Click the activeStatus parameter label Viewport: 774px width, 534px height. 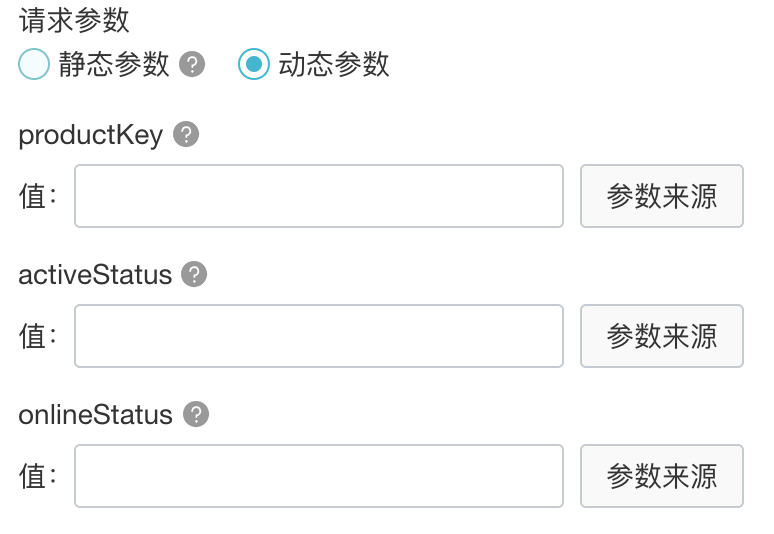[95, 275]
